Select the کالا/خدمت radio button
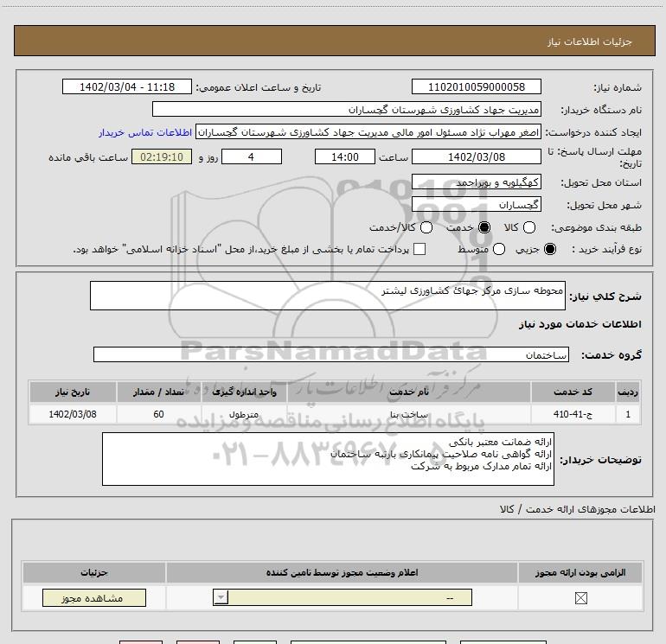The width and height of the screenshot is (666, 644). (x=426, y=228)
